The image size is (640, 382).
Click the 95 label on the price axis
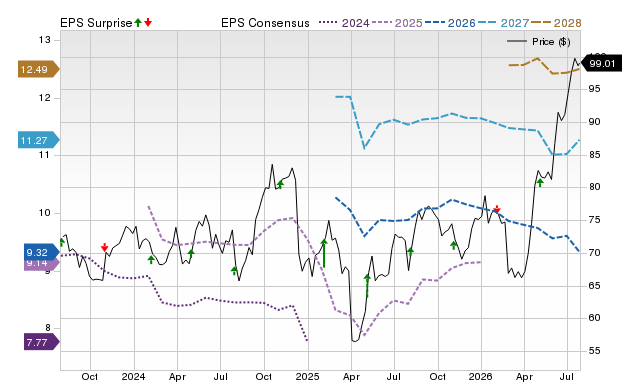pos(594,89)
